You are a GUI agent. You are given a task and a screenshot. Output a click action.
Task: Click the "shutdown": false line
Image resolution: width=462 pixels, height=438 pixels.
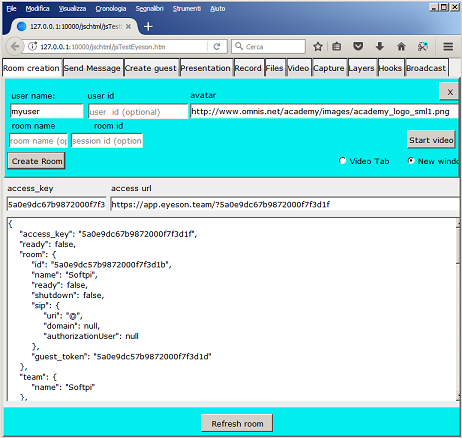tap(68, 295)
